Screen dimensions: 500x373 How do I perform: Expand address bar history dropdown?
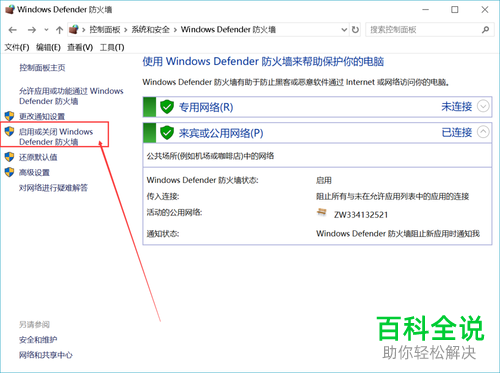point(344,30)
